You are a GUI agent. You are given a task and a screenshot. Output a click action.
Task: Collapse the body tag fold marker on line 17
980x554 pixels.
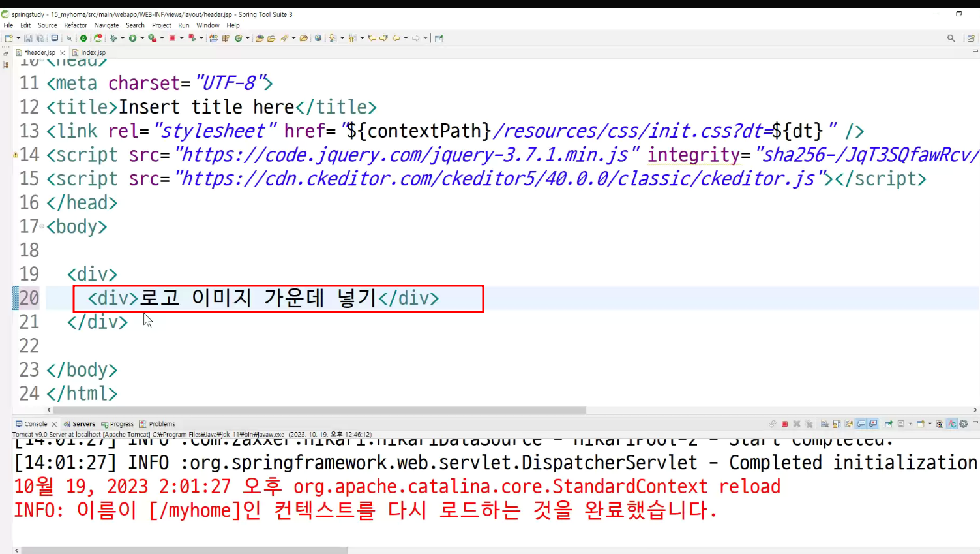coord(42,226)
